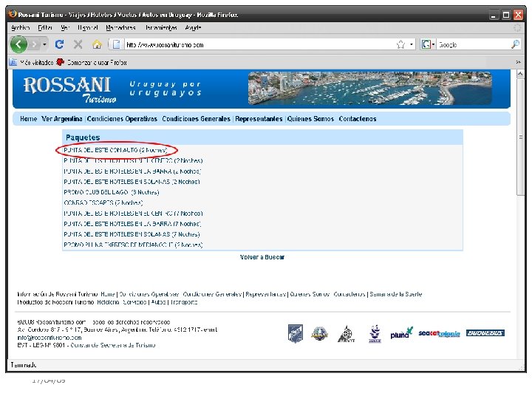532x399 pixels.
Task: Click the Rossani Turismo logo
Action: [69, 89]
